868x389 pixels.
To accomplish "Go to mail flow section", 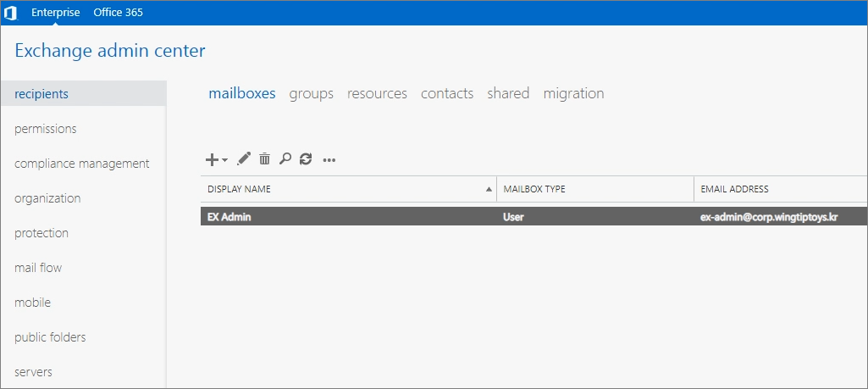I will pos(38,268).
